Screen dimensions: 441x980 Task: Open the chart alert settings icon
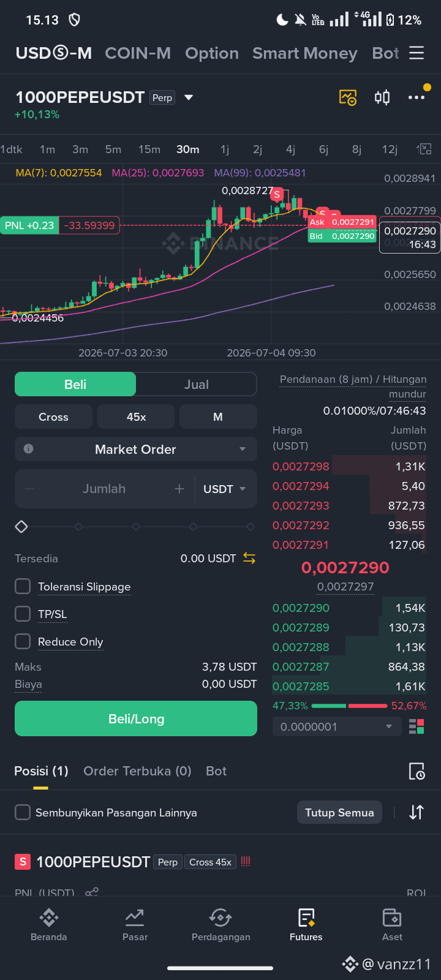[x=348, y=97]
